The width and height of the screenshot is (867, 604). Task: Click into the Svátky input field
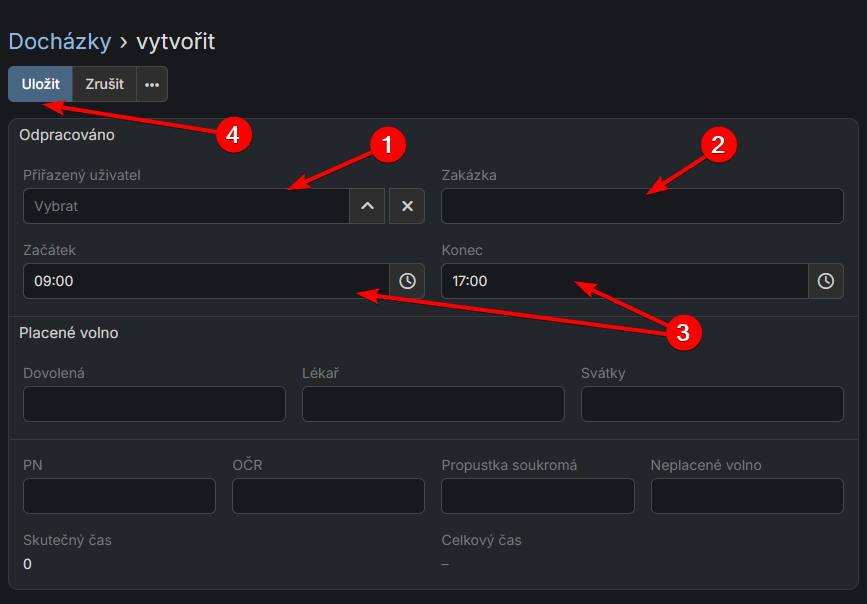click(712, 404)
